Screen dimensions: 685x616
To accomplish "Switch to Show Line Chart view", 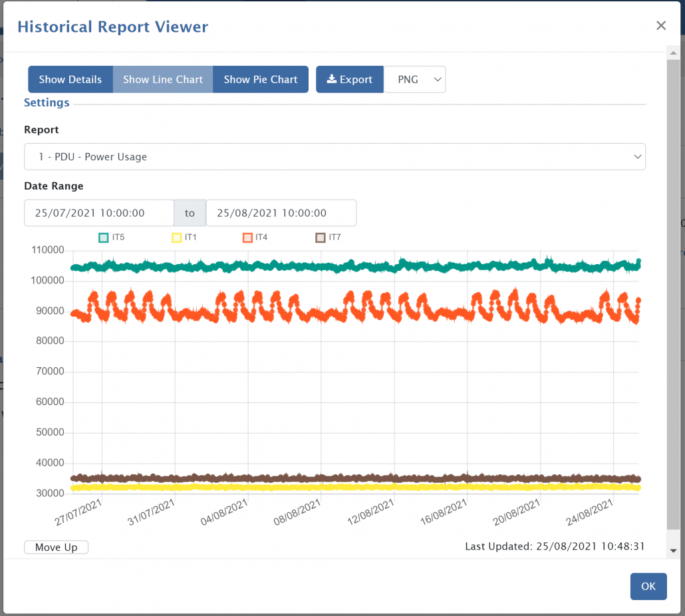I will tap(163, 79).
